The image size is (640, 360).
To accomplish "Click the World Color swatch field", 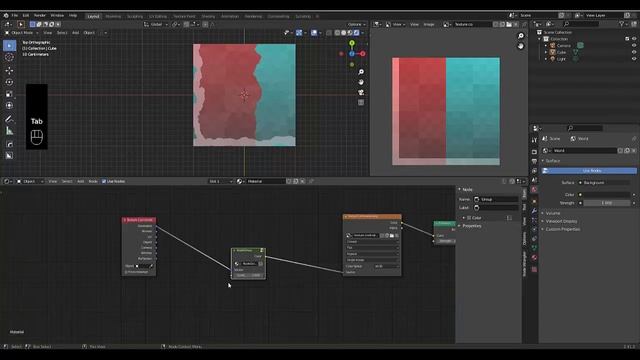I will (607, 195).
